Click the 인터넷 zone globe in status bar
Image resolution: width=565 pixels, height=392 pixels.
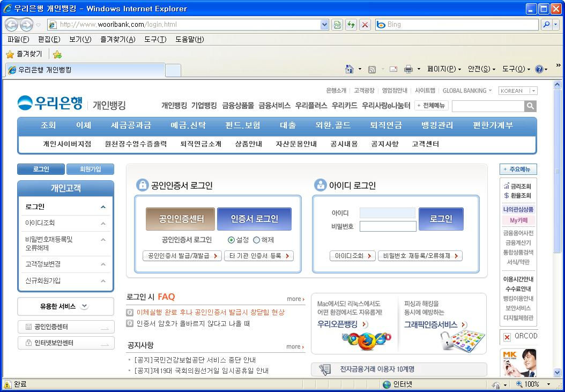(386, 384)
